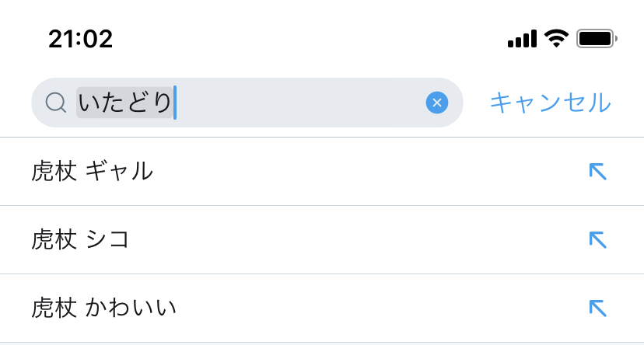Select the 虎杖 シコ suggestion
The height and width of the screenshot is (345, 644).
tap(79, 239)
